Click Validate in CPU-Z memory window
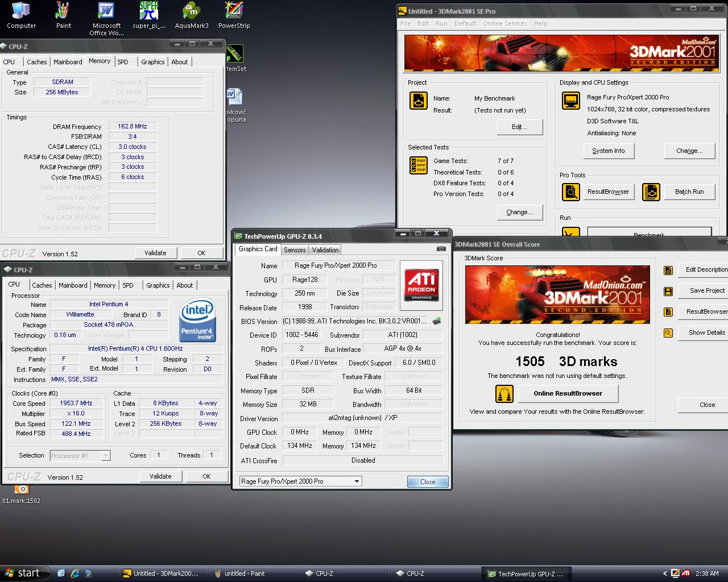Screen dimensions: 728x582 (x=155, y=253)
